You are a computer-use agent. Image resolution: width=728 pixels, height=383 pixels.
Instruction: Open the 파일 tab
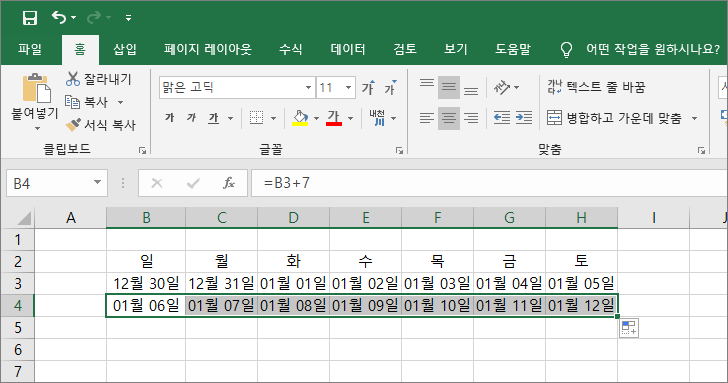coord(30,49)
